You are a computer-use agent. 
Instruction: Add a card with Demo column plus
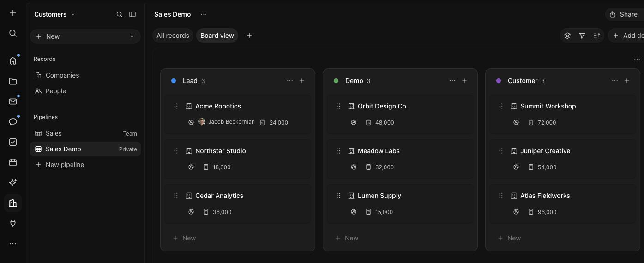point(464,81)
